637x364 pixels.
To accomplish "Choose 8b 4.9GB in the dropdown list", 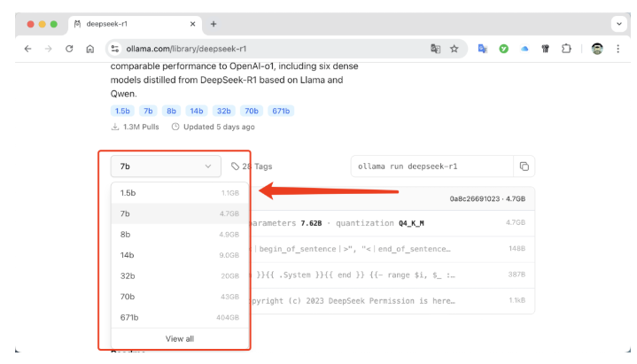I will click(180, 235).
